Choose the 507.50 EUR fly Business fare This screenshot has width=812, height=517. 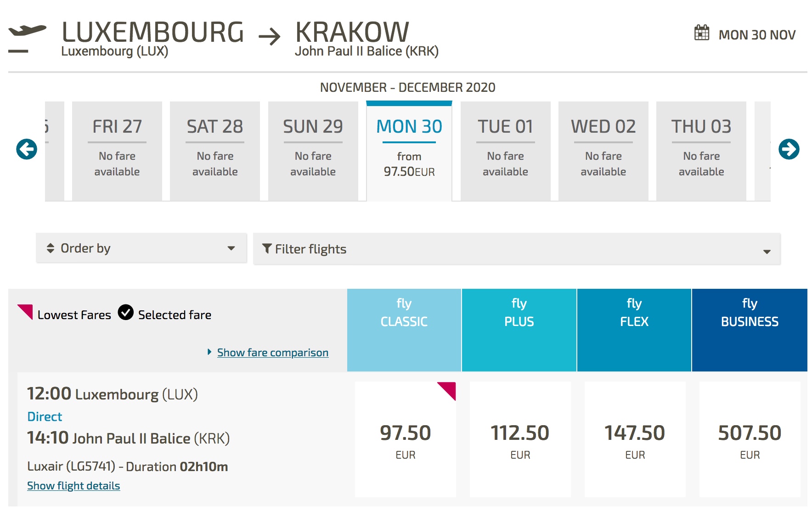750,439
